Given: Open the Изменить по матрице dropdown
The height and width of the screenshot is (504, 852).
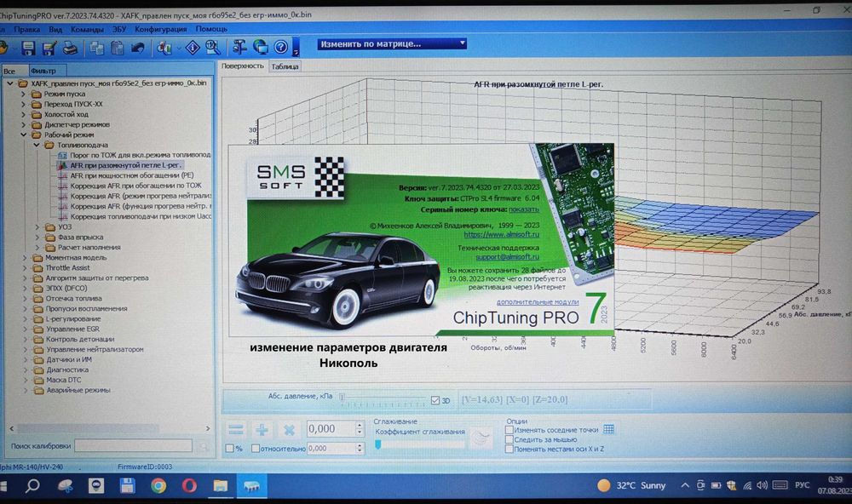Looking at the screenshot, I should (392, 43).
